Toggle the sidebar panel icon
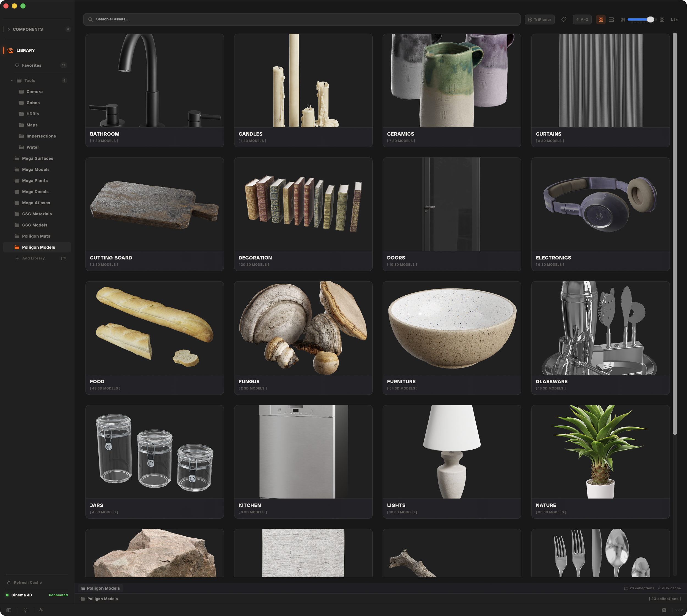The width and height of the screenshot is (687, 616). (9, 610)
